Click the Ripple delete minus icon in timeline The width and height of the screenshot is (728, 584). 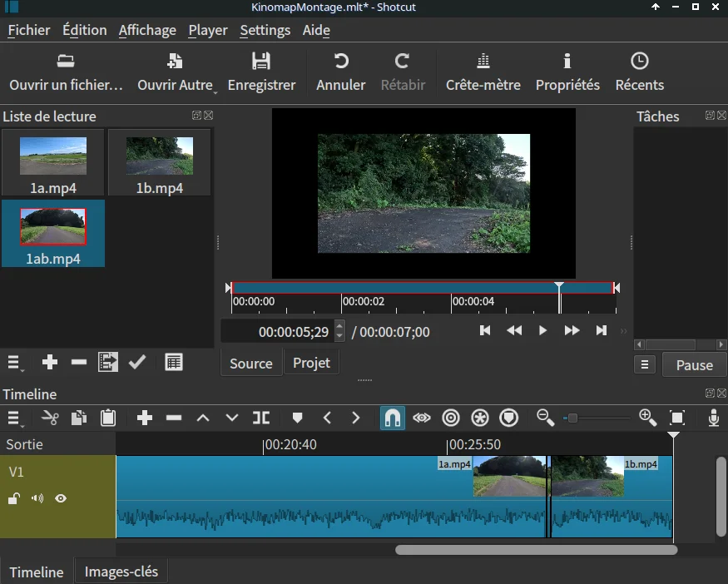pos(174,418)
